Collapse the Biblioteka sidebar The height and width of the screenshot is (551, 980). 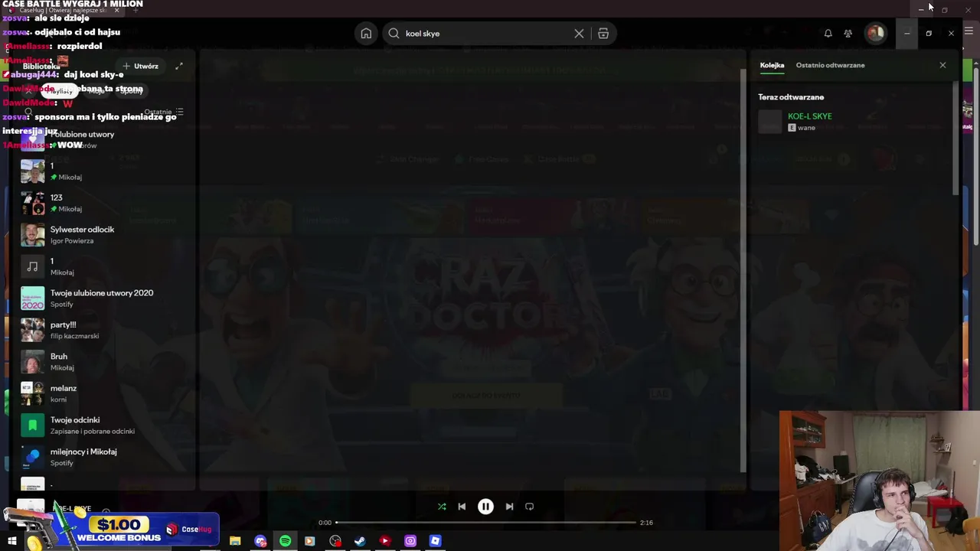41,67
